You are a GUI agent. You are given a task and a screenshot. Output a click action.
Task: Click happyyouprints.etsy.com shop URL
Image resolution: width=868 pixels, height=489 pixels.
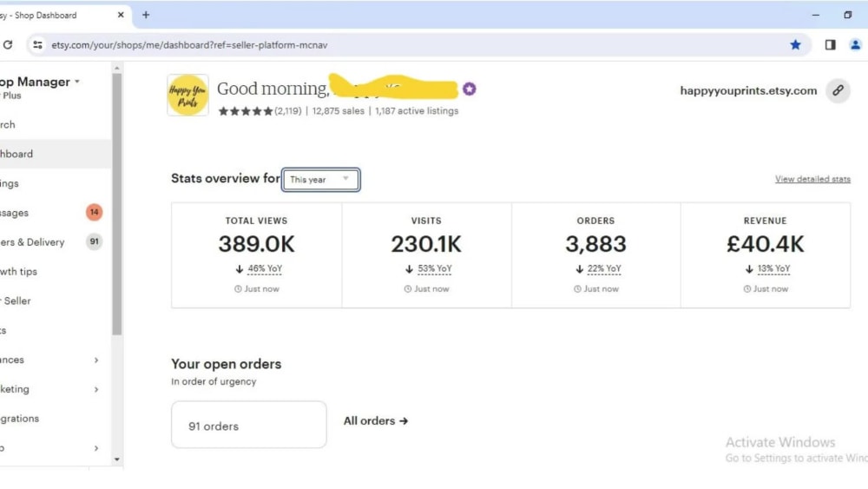[748, 90]
